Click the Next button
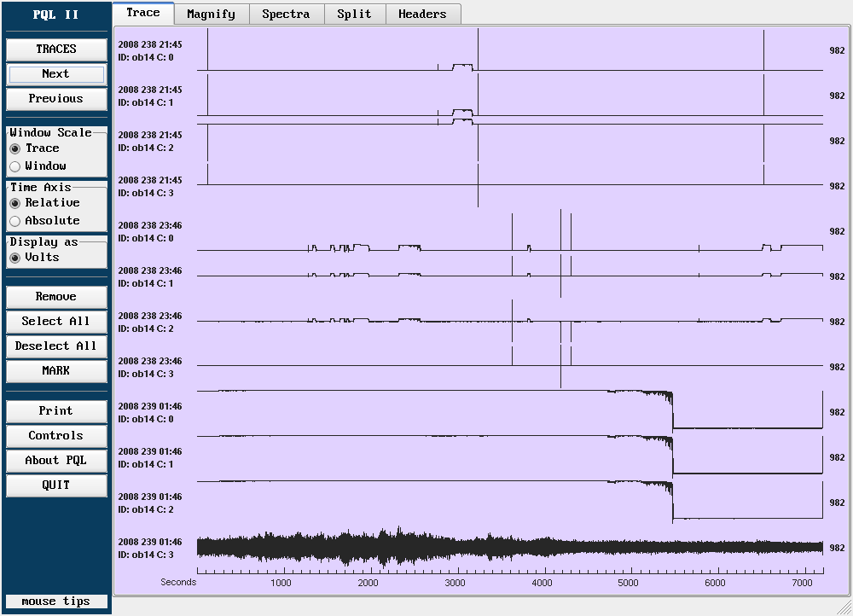 pyautogui.click(x=56, y=74)
